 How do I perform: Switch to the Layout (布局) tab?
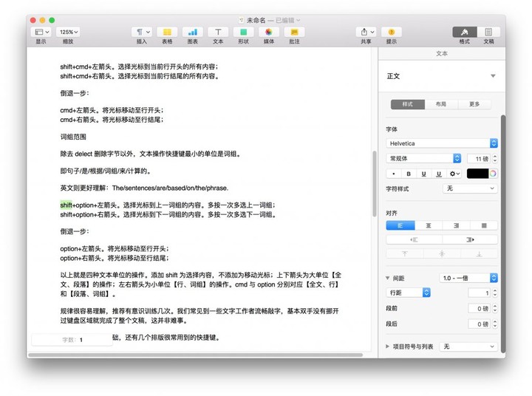click(441, 104)
